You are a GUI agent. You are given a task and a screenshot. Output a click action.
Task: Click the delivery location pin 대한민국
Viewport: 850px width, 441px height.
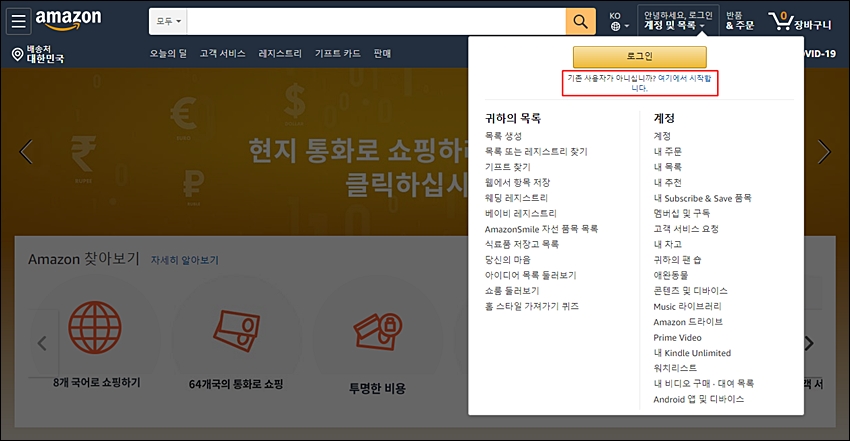tap(38, 54)
